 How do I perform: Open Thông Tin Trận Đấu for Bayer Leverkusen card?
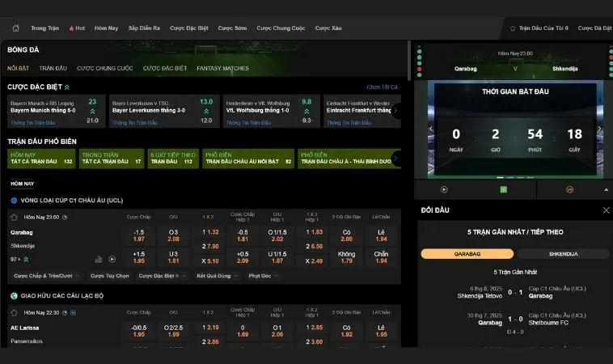coord(135,123)
